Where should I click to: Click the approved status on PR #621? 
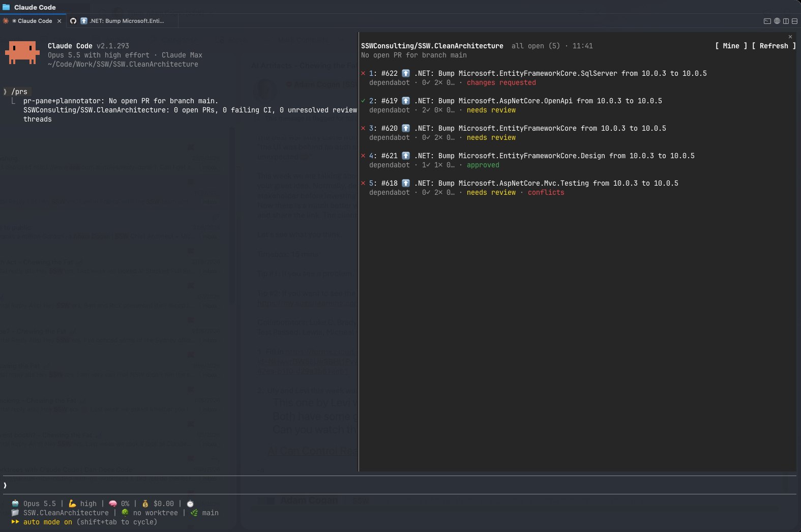tap(483, 165)
